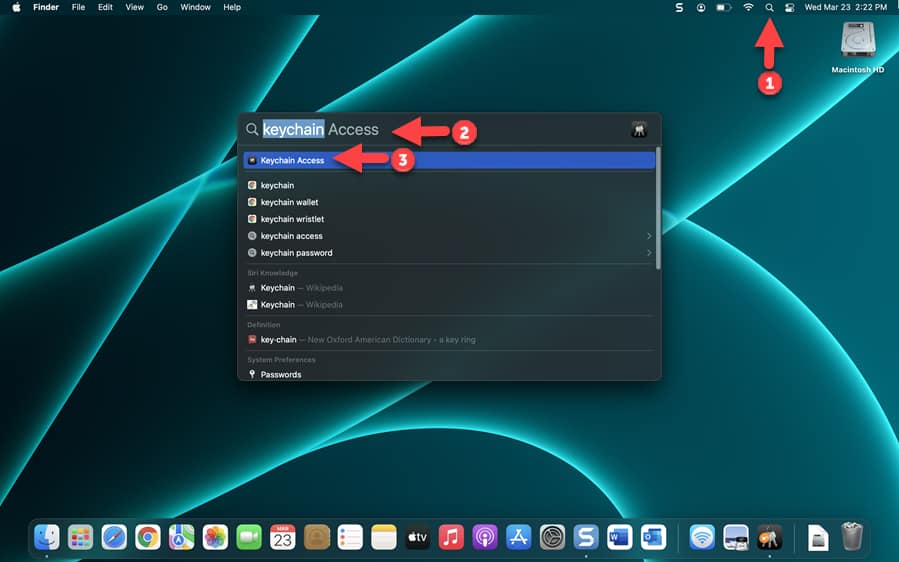This screenshot has height=562, width=899.
Task: Click the Keychain Access icon in the search bar
Action: pyautogui.click(x=639, y=130)
